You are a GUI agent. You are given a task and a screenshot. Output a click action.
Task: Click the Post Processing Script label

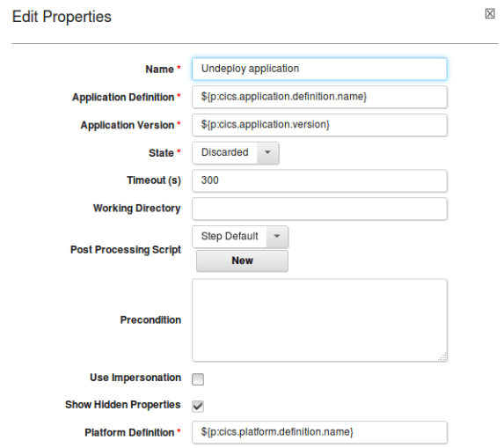click(x=126, y=250)
